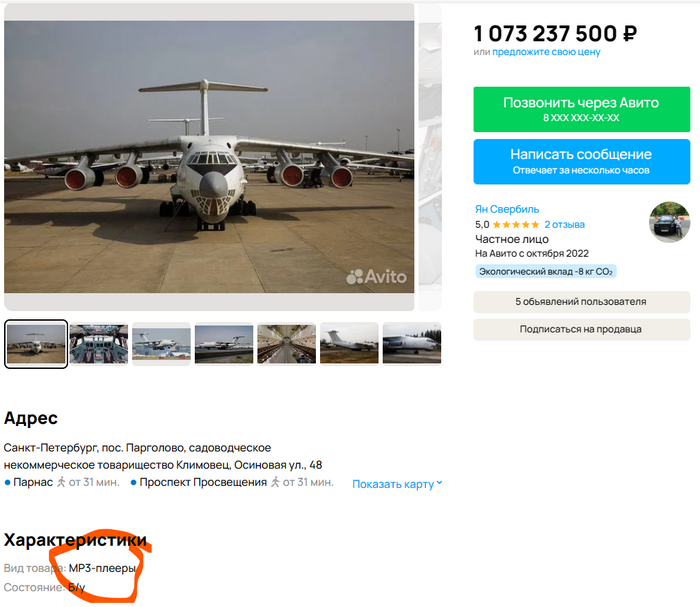Click Позвонить через Авито green button
700x607 pixels.
tap(582, 109)
